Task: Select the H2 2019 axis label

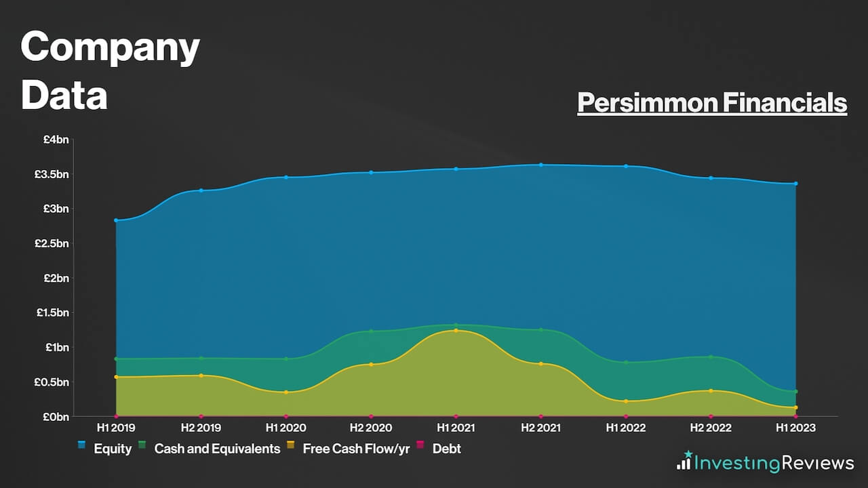Action: click(201, 428)
